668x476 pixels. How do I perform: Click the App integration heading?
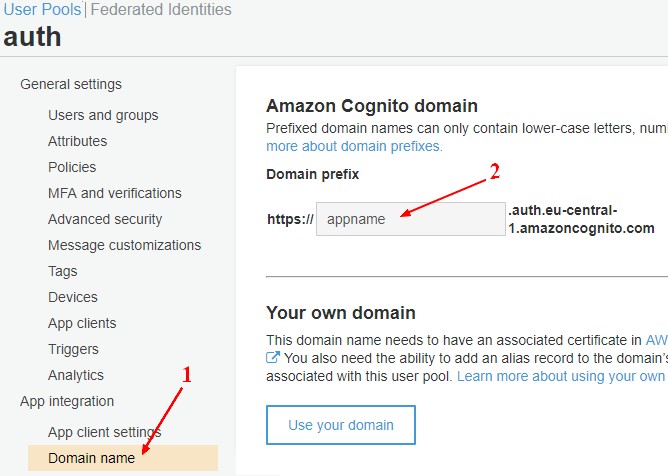click(67, 401)
